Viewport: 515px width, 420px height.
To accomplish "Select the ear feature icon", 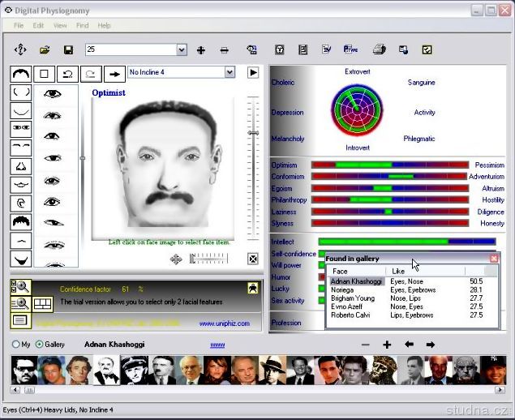I will [20, 204].
